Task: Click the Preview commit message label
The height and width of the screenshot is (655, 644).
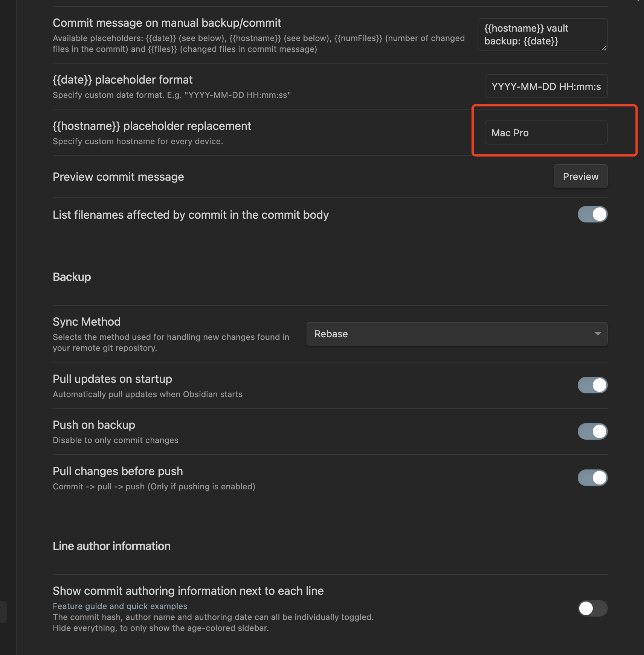Action: click(118, 177)
